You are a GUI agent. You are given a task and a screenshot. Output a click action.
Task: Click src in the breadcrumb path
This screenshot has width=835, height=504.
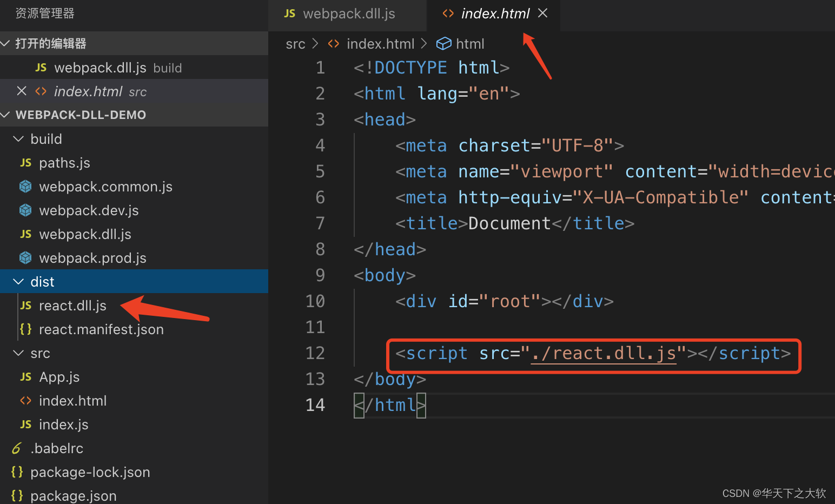[x=295, y=44]
